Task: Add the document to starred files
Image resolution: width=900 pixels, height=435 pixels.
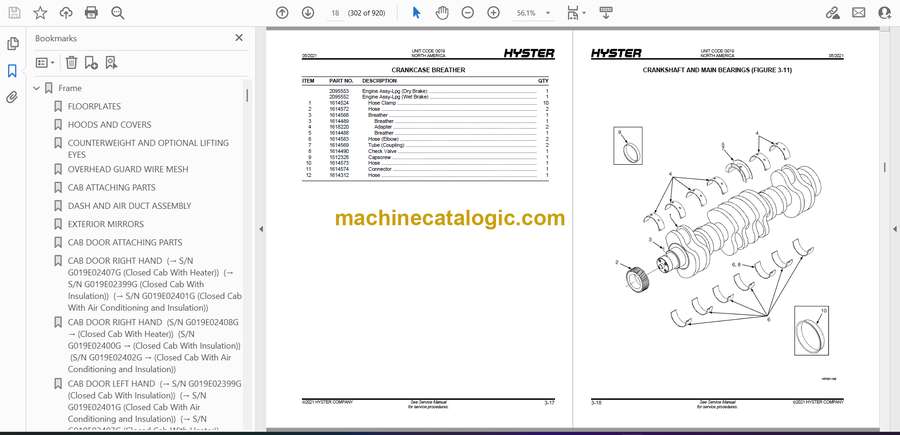Action: [x=40, y=13]
